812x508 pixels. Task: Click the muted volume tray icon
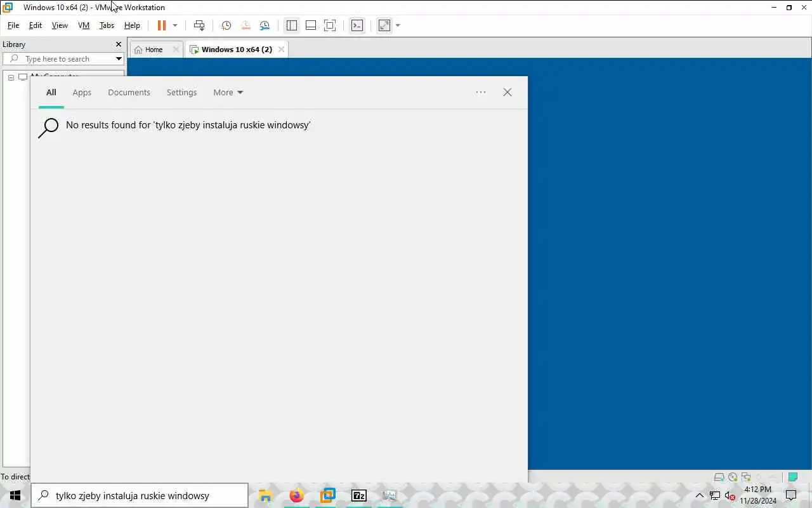pyautogui.click(x=730, y=495)
